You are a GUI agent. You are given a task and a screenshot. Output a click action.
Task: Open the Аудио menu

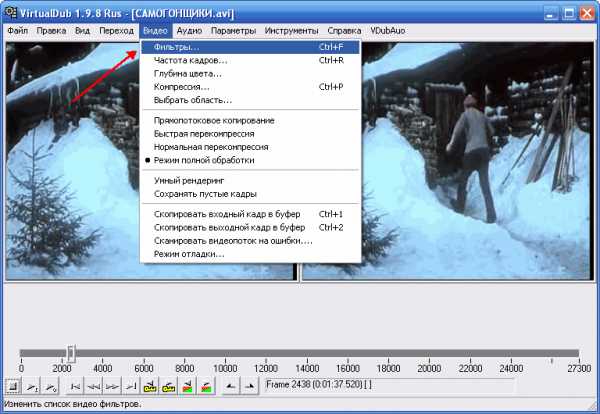(189, 31)
